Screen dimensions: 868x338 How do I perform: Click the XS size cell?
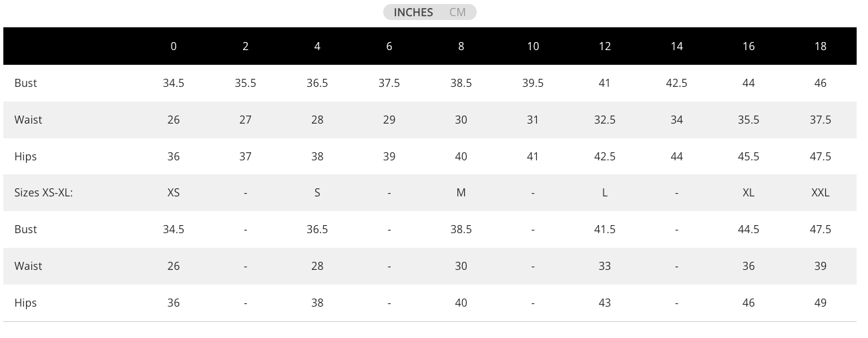pyautogui.click(x=174, y=192)
